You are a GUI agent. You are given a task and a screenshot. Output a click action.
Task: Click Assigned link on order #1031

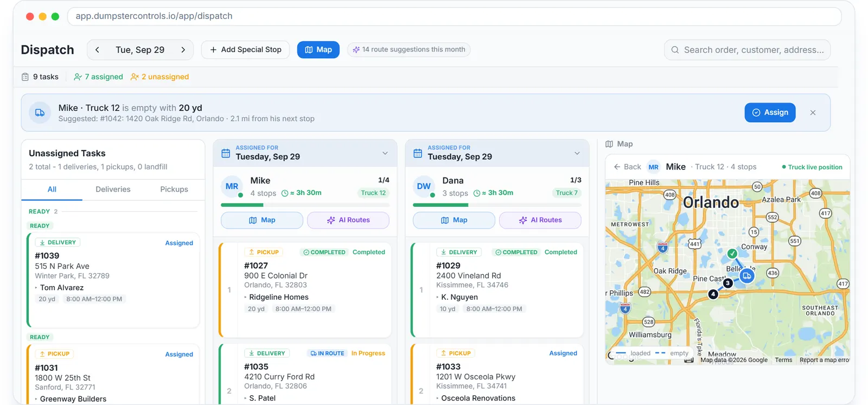coord(179,355)
